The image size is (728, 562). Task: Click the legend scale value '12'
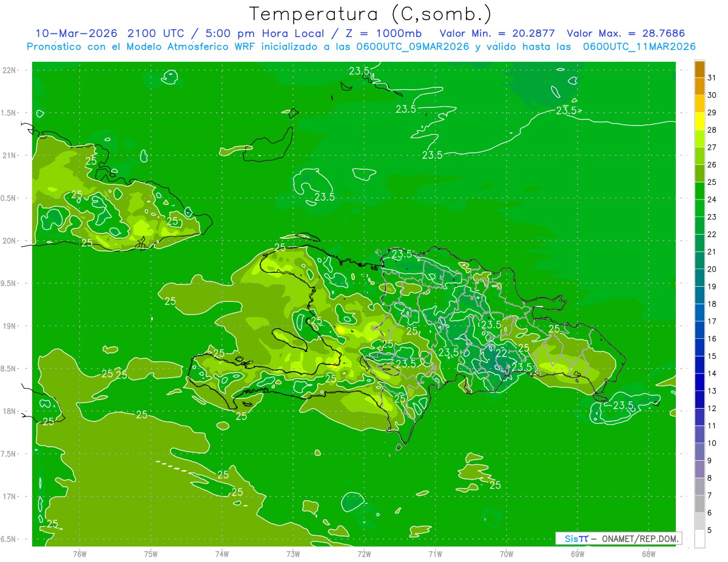tap(712, 408)
